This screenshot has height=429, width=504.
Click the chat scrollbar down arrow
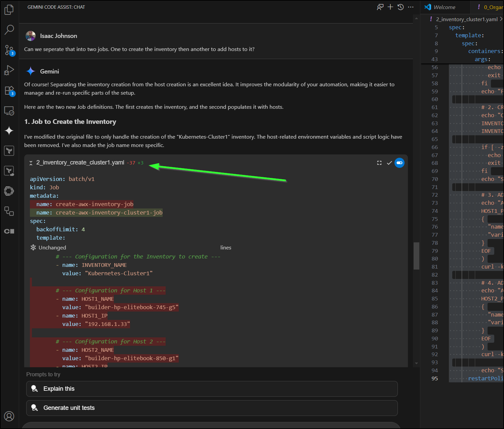pyautogui.click(x=417, y=363)
